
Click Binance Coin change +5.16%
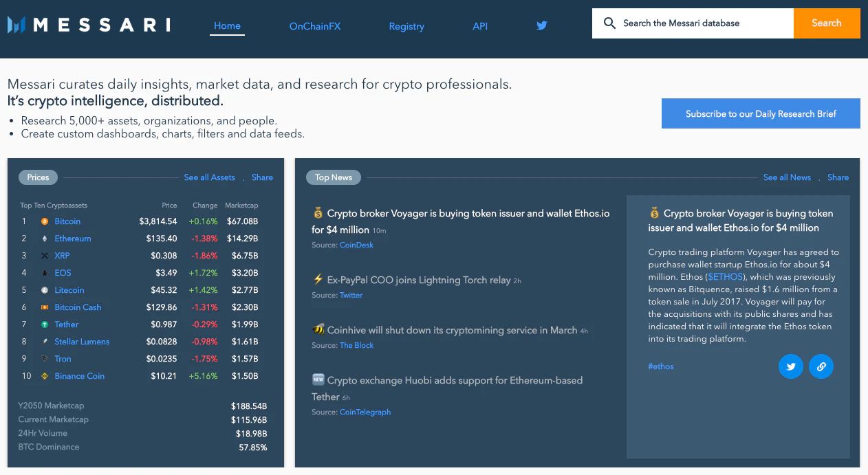(204, 376)
